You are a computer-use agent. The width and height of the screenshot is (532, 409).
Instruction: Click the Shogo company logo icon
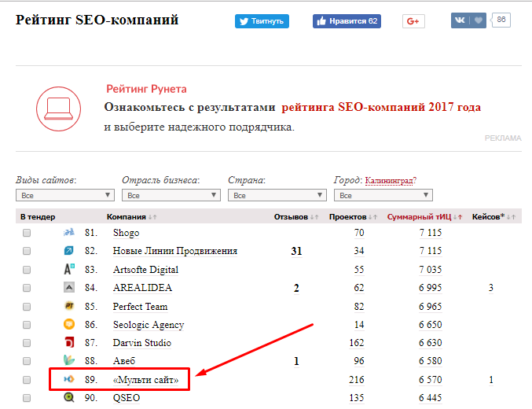coord(69,232)
